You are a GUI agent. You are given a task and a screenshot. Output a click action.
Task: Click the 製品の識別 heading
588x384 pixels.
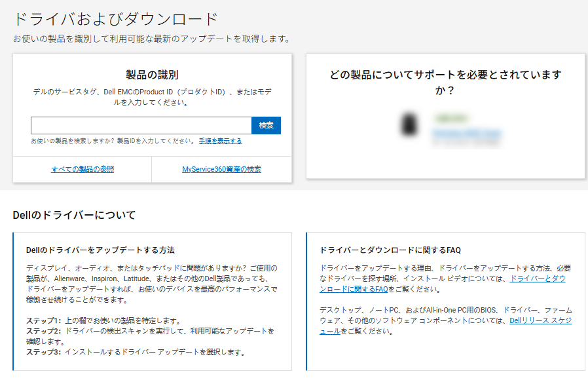tap(152, 75)
